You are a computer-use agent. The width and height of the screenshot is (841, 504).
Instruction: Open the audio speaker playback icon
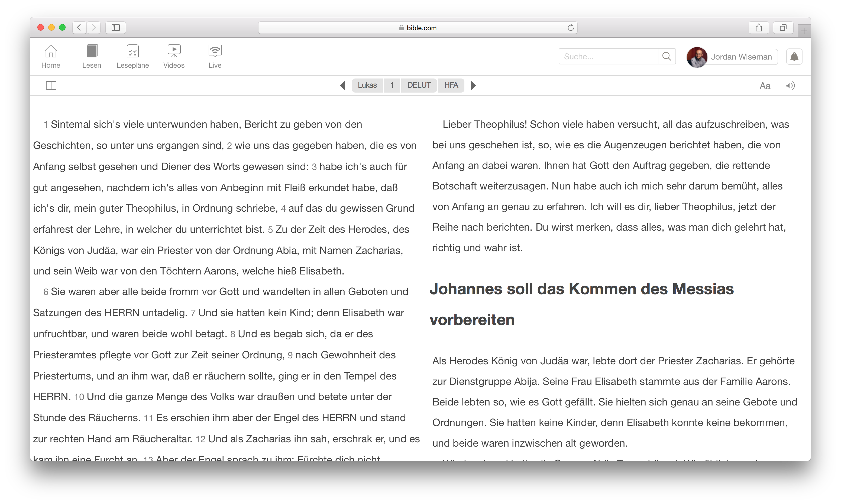[790, 86]
